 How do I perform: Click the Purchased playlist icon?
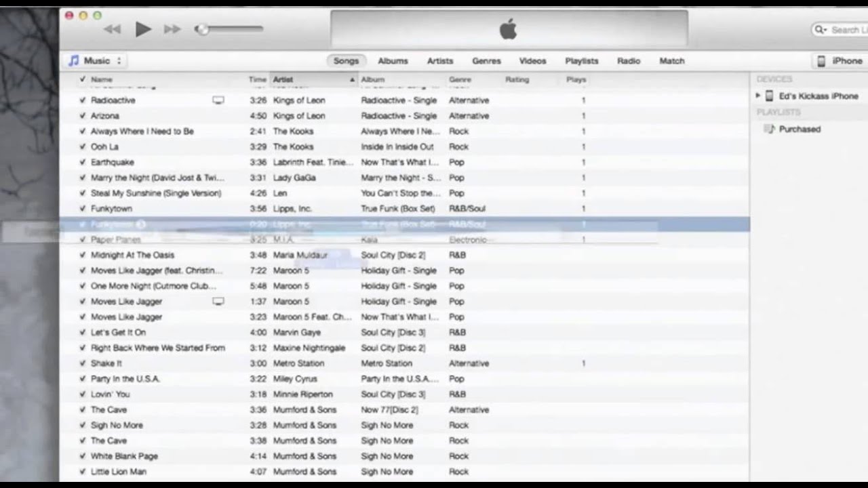click(770, 129)
